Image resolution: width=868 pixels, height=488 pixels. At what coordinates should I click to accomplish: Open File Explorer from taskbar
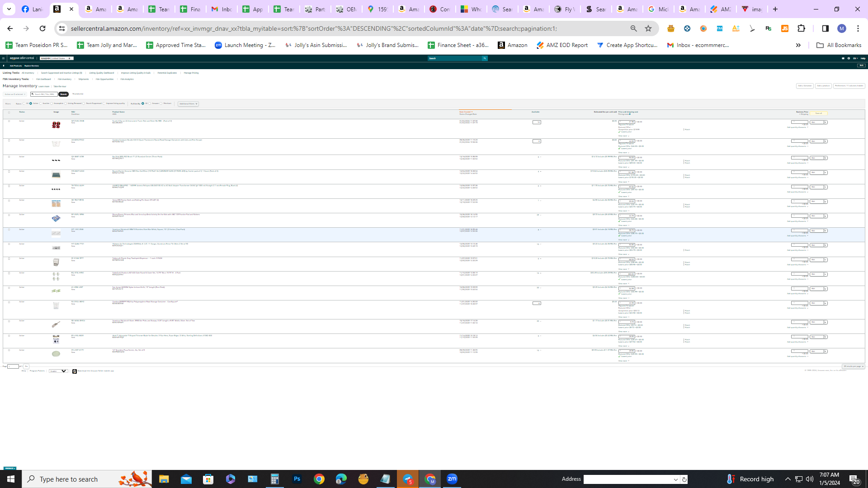click(164, 479)
